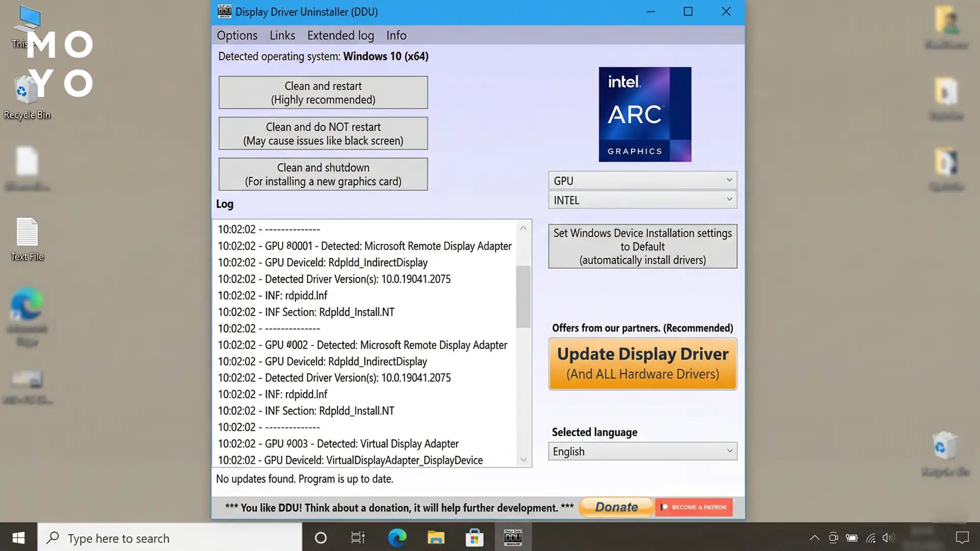Click the Update Display Driver offer button
Image resolution: width=980 pixels, height=551 pixels.
(643, 364)
